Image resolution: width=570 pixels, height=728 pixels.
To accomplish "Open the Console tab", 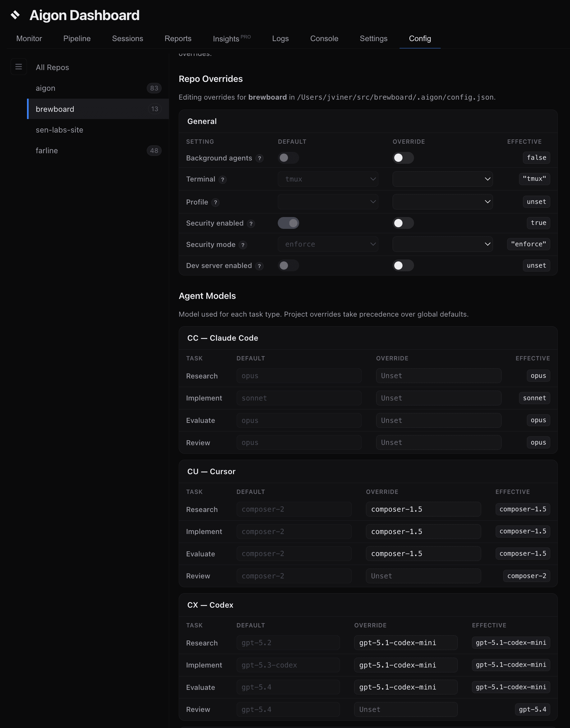I will tap(324, 39).
